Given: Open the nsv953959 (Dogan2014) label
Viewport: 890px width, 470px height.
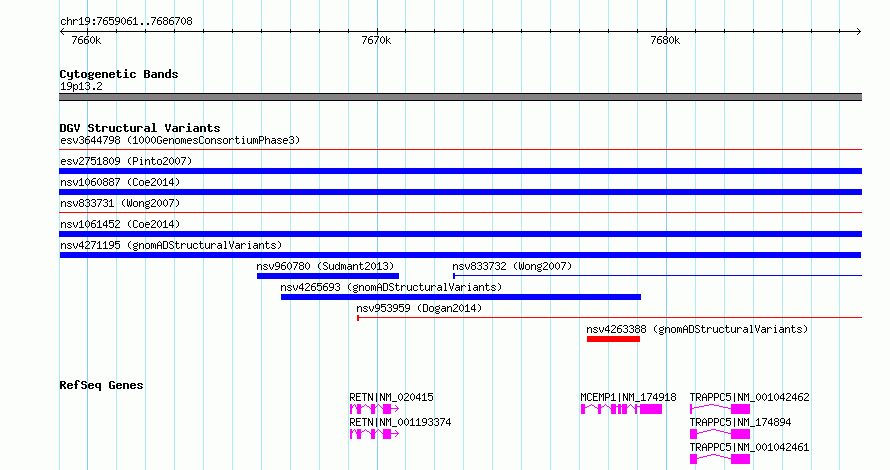Looking at the screenshot, I should (419, 308).
